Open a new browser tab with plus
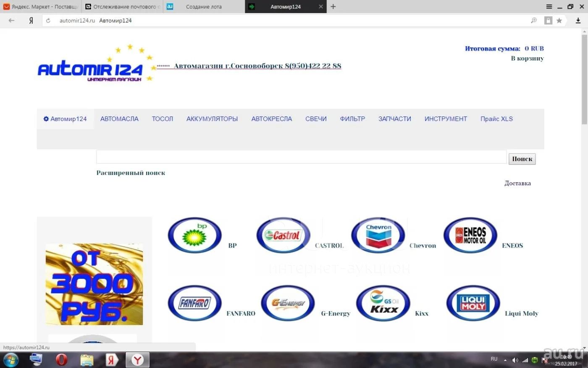 pyautogui.click(x=333, y=6)
